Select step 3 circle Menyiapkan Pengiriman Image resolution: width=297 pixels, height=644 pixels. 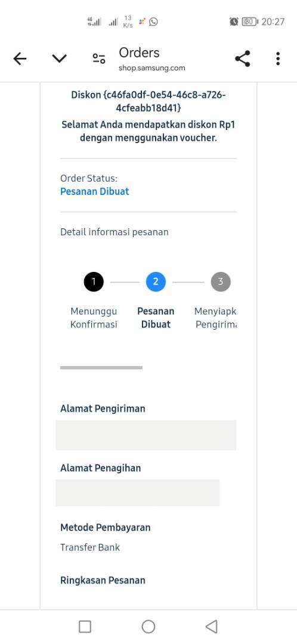point(221,281)
